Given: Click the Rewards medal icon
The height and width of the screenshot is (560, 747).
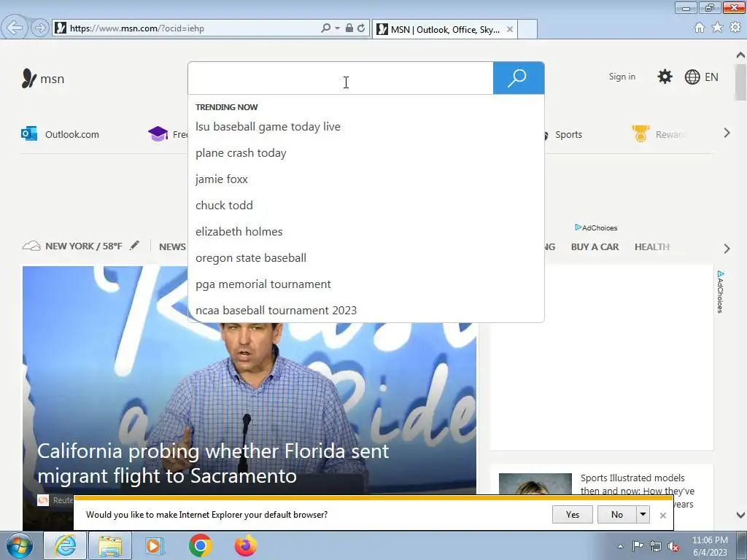Looking at the screenshot, I should [640, 133].
